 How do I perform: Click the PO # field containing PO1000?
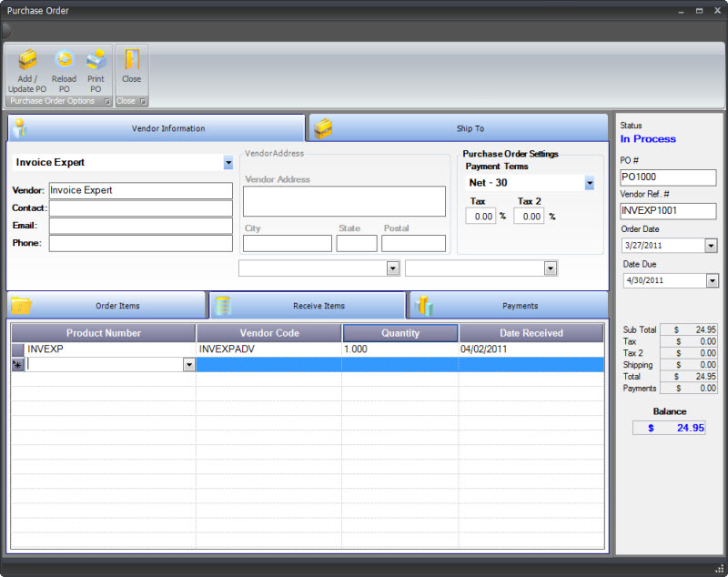(x=668, y=177)
